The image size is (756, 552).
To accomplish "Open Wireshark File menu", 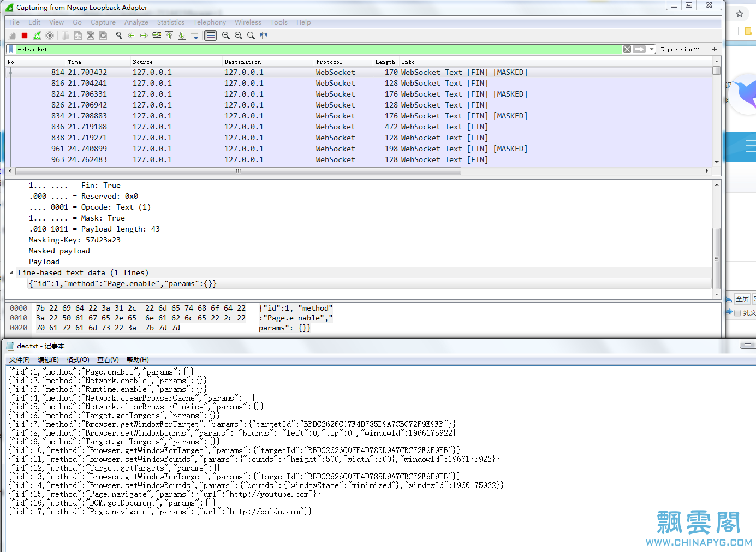I will click(14, 22).
